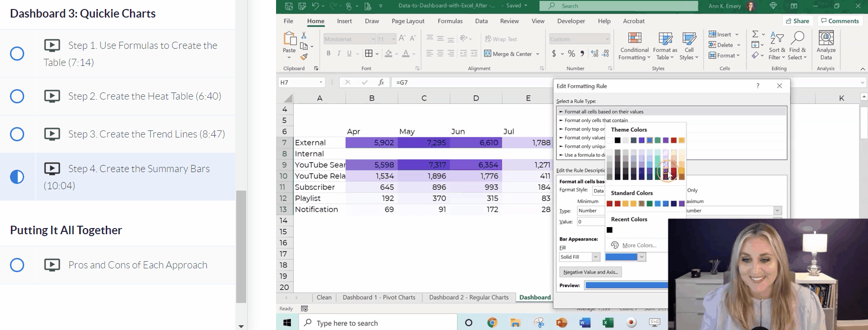Click the Excel title bar Search box
This screenshot has width=868, height=330.
pyautogui.click(x=619, y=6)
